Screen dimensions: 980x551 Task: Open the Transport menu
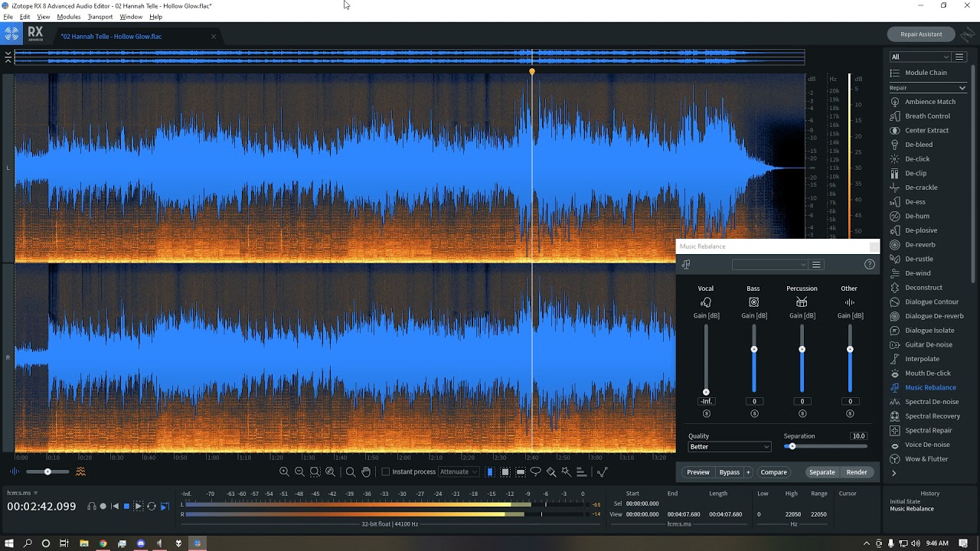tap(100, 17)
